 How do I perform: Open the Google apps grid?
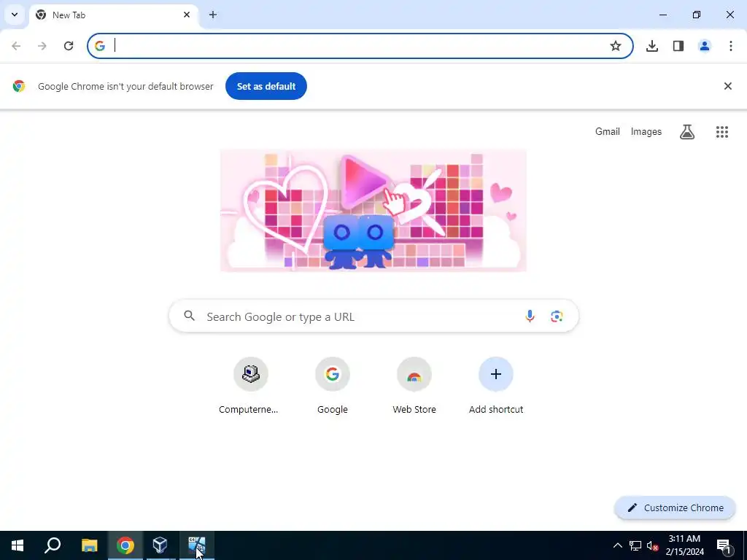pos(722,132)
